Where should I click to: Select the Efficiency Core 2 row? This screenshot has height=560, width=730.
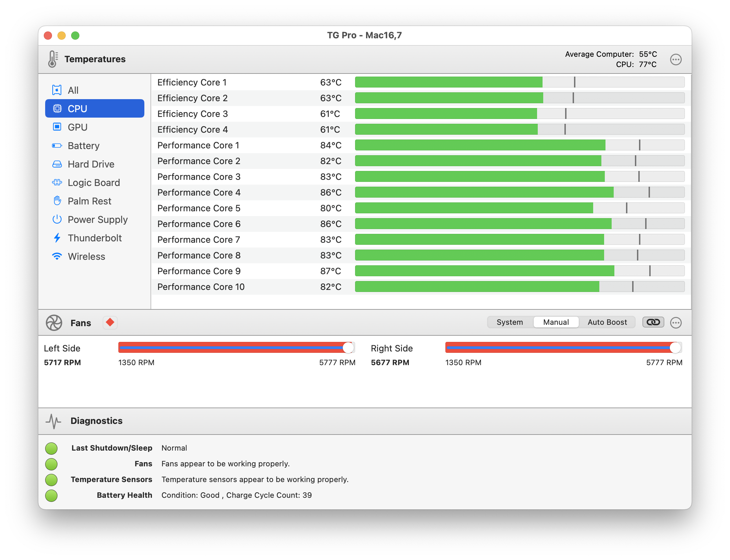421,98
